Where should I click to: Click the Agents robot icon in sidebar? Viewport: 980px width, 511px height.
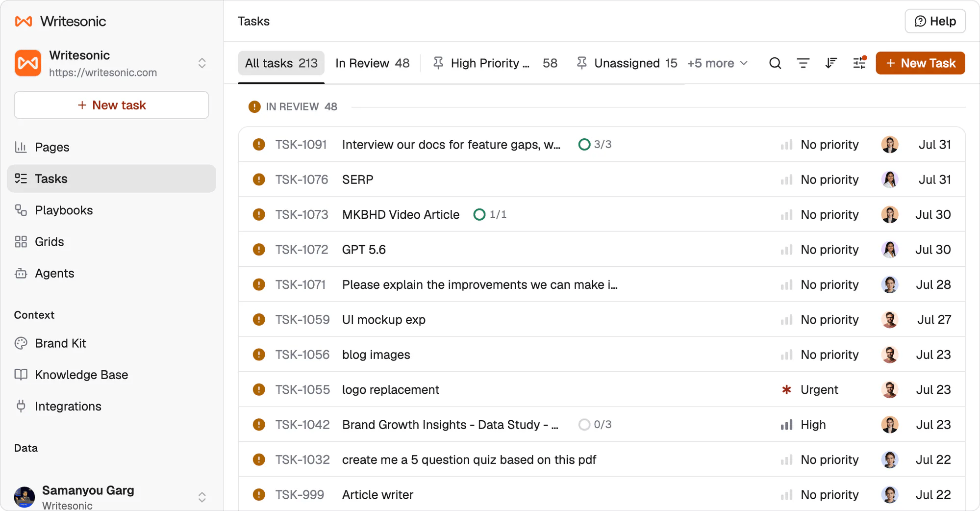21,273
